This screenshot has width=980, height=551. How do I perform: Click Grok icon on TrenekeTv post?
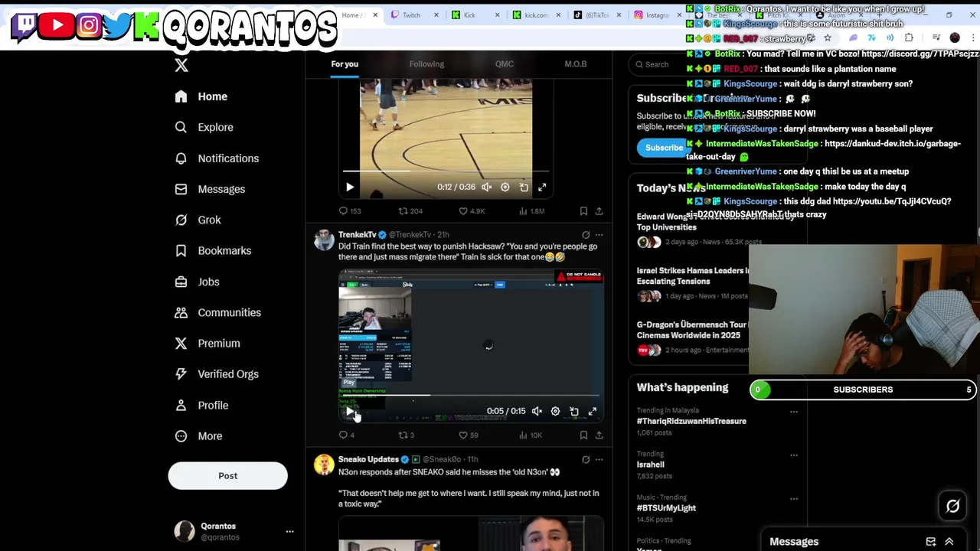[x=586, y=235]
